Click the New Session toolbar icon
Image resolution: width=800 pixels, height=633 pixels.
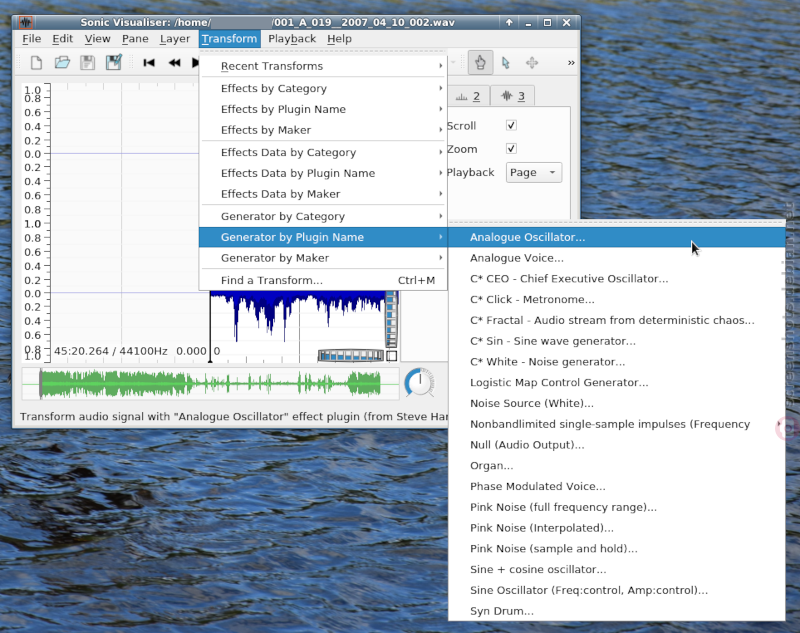(x=36, y=63)
